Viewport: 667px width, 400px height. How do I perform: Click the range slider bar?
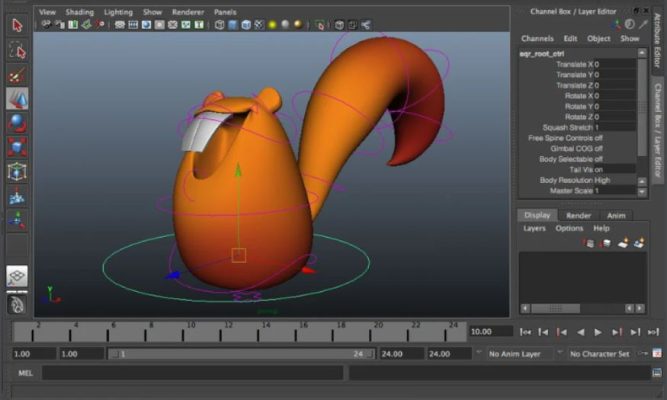tap(240, 354)
